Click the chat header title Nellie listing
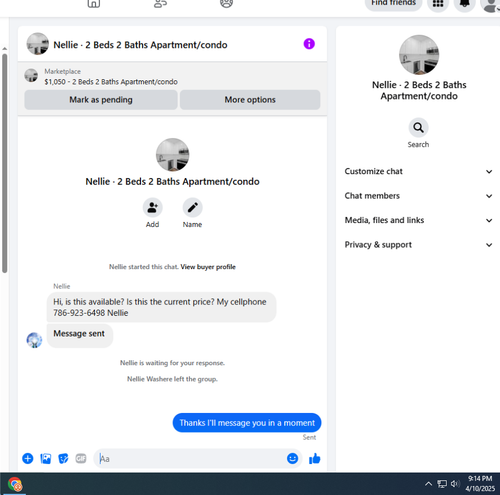This screenshot has height=495, width=500. [140, 45]
